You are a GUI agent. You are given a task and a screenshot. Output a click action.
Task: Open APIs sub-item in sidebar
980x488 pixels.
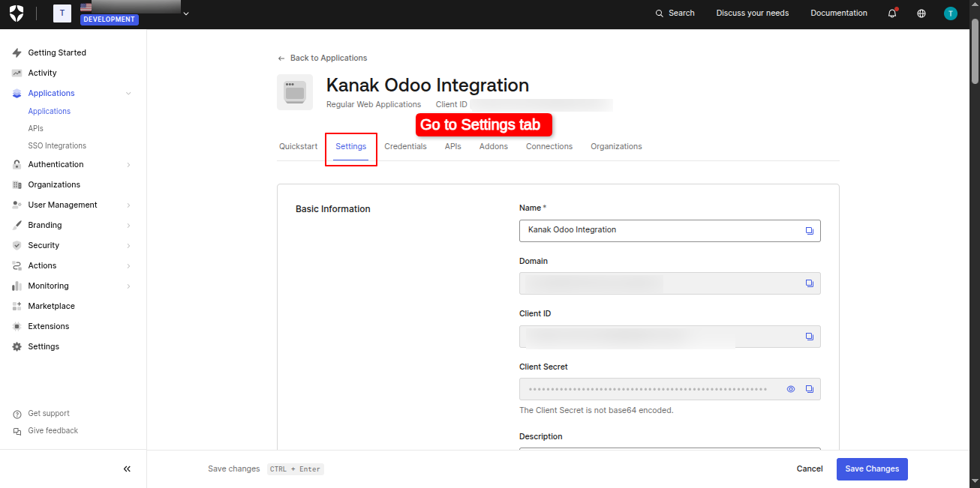[36, 128]
